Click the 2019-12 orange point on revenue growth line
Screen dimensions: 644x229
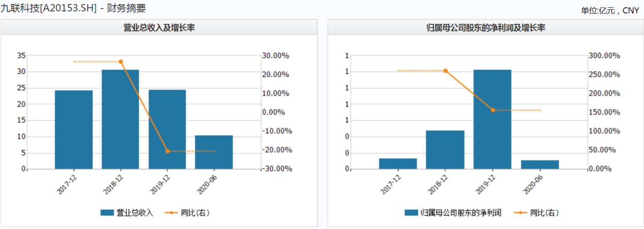coord(168,151)
